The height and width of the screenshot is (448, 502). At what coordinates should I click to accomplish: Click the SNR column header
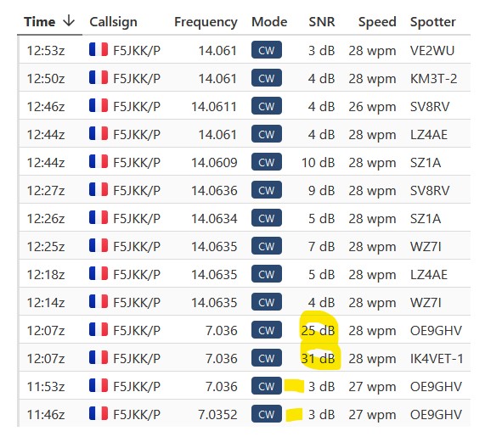point(321,22)
